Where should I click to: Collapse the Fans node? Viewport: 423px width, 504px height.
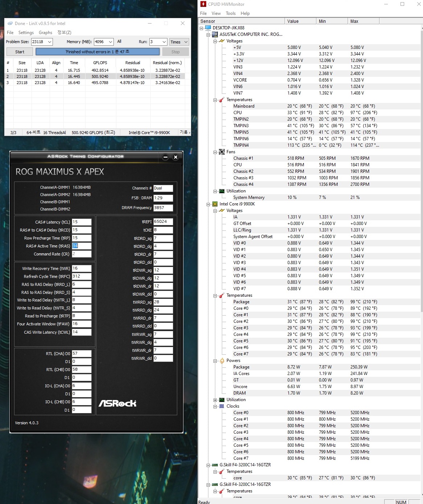tap(215, 152)
